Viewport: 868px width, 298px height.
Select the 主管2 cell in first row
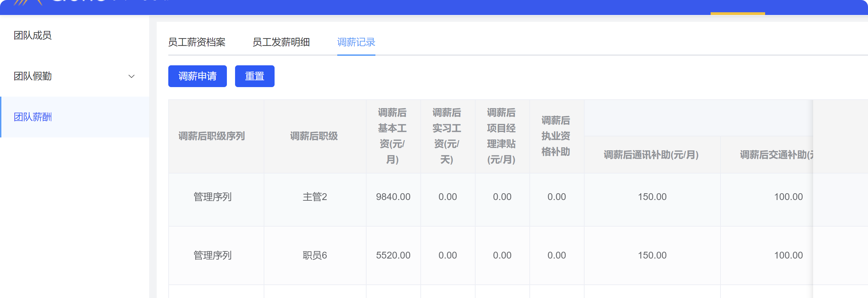coord(315,197)
